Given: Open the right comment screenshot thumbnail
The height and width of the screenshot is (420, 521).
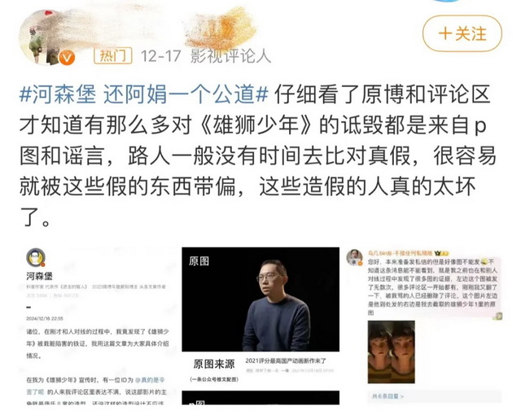Looking at the screenshot, I should tap(423, 326).
